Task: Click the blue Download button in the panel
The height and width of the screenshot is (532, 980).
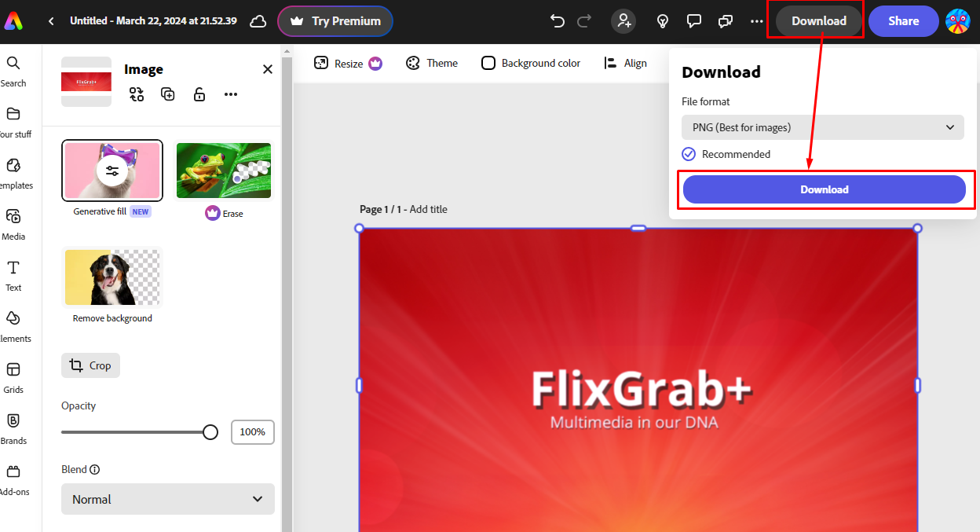Action: pyautogui.click(x=825, y=189)
